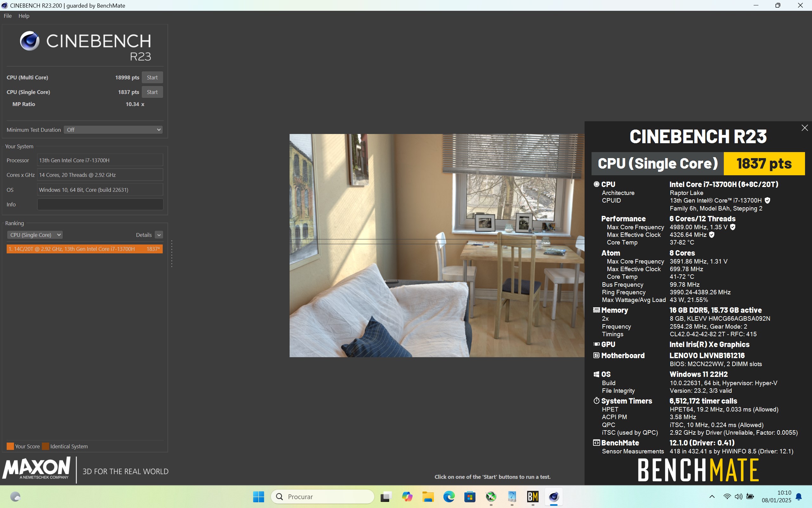Click the Info input field
The height and width of the screenshot is (508, 812).
100,204
